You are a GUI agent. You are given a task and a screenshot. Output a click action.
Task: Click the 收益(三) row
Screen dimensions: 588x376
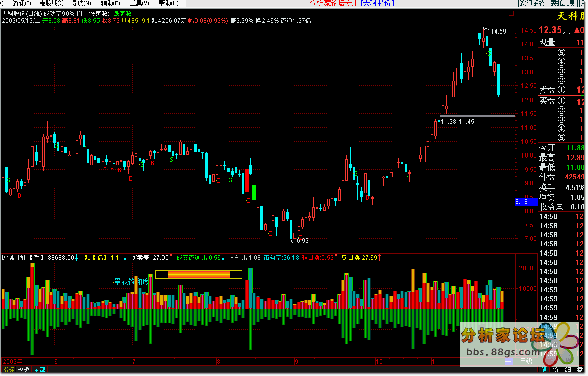[562, 207]
